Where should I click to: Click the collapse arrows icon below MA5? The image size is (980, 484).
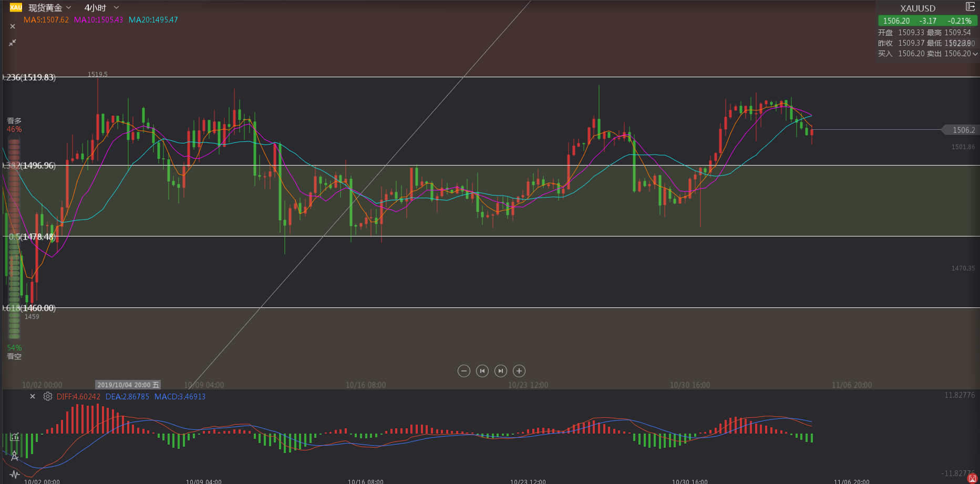point(13,43)
